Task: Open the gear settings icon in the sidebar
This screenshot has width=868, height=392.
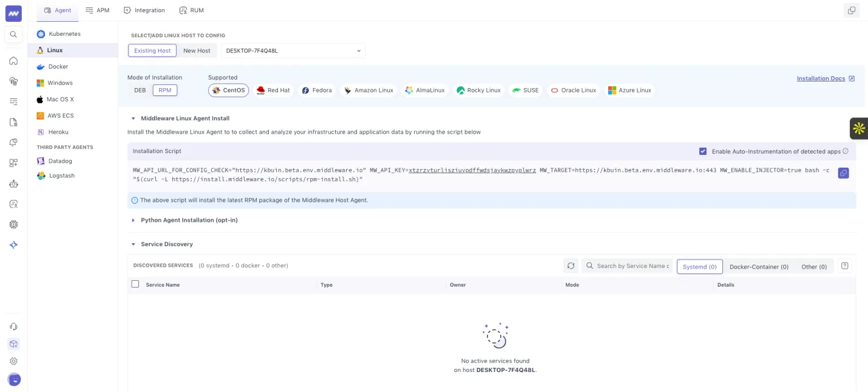Action: click(13, 361)
